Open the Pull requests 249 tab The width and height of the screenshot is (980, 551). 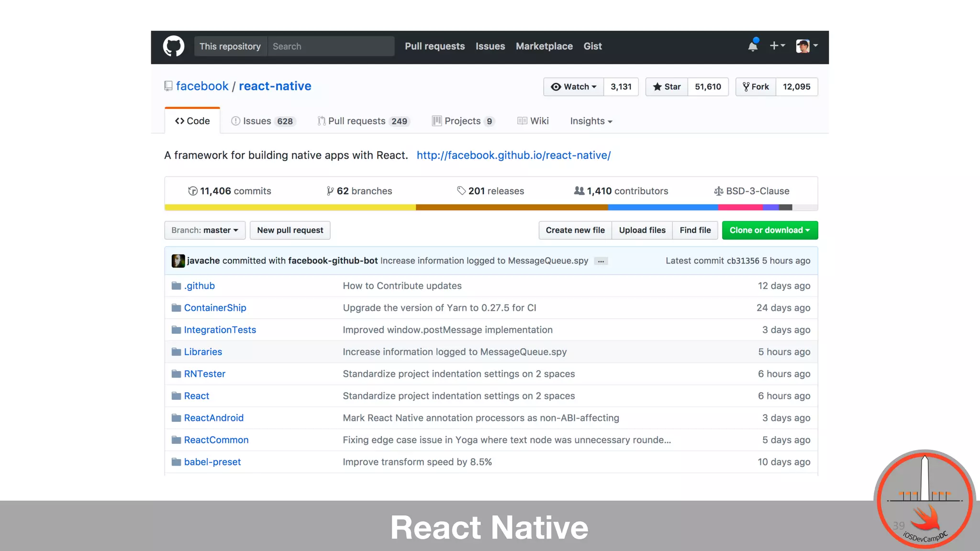364,121
